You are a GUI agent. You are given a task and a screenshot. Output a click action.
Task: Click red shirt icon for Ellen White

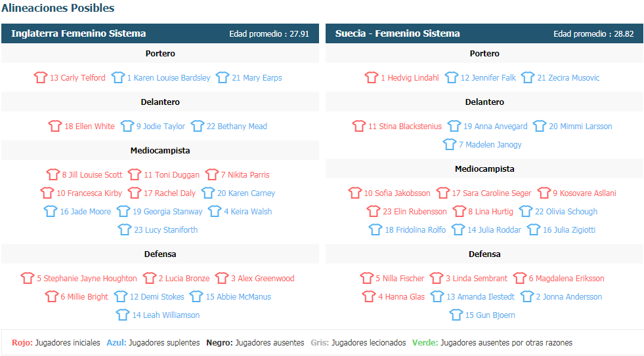point(55,126)
